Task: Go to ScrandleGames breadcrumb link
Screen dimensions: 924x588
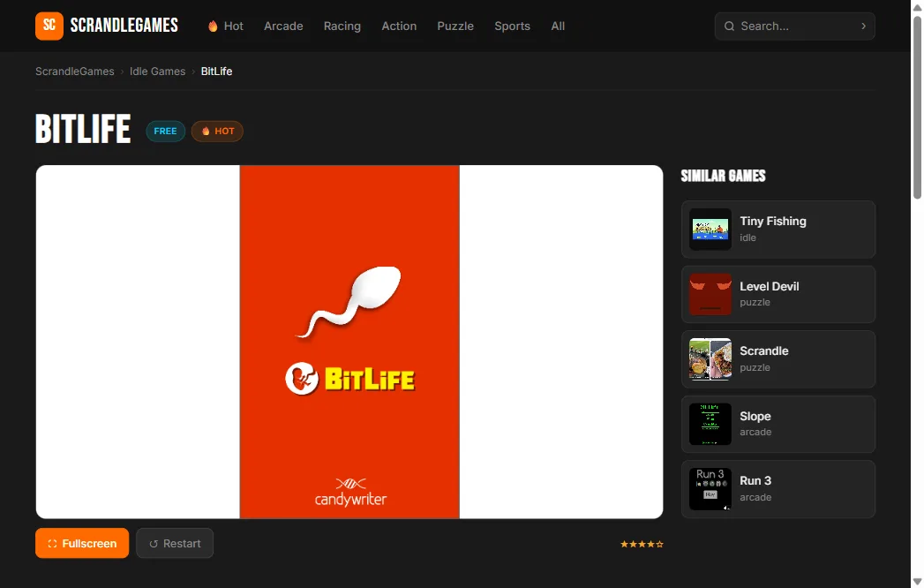Action: tap(75, 72)
